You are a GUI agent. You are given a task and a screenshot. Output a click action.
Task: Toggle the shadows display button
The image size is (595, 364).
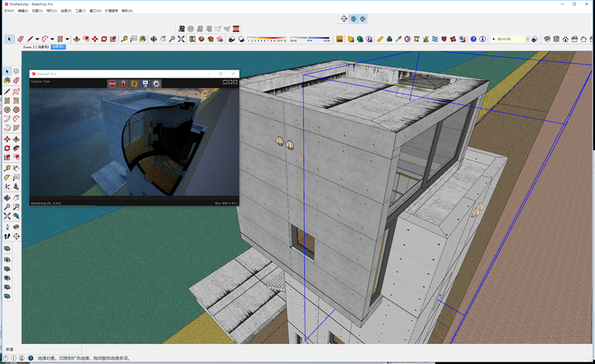pyautogui.click(x=241, y=39)
